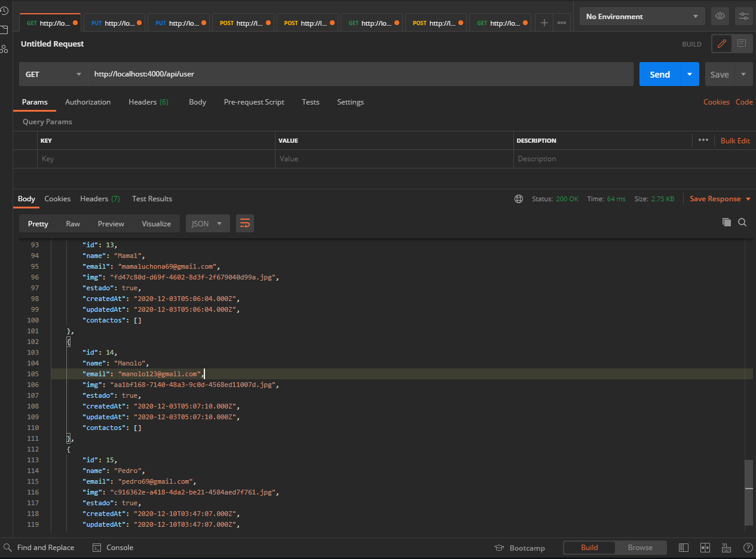Screen dimensions: 756x559
Task: Select the pencil Build mode icon
Action: tap(722, 44)
